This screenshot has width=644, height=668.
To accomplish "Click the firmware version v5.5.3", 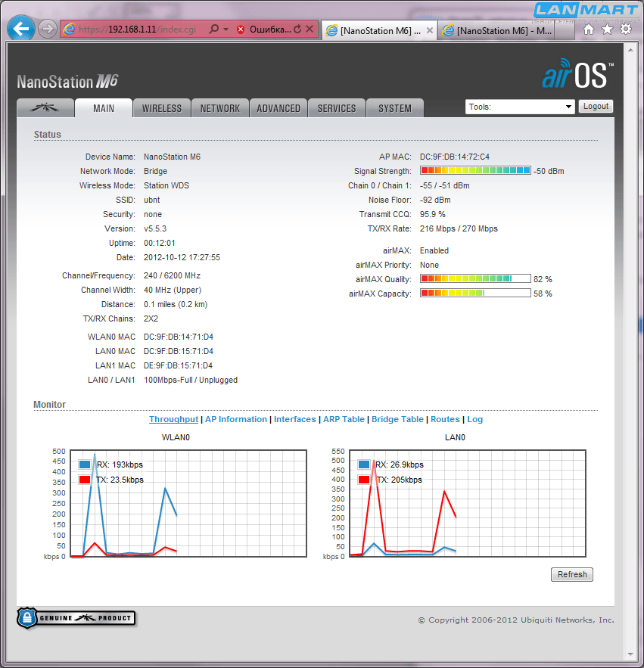I will 154,228.
